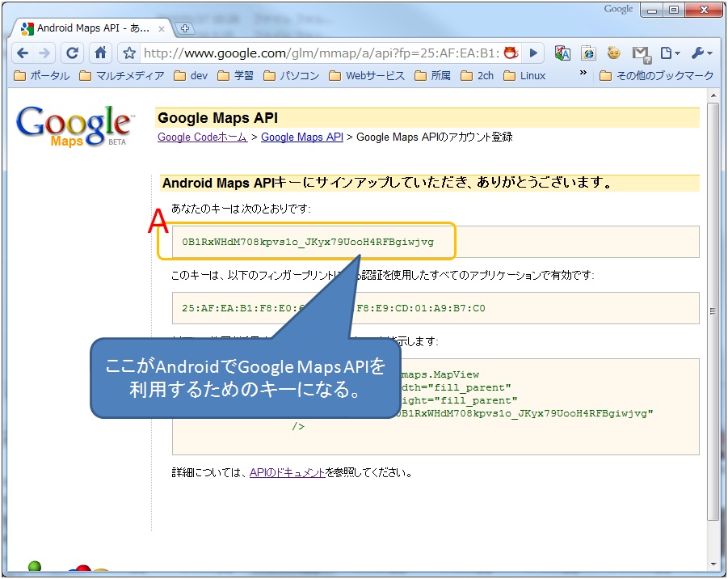
Task: Click the IE tab extension icon
Action: pyautogui.click(x=588, y=53)
